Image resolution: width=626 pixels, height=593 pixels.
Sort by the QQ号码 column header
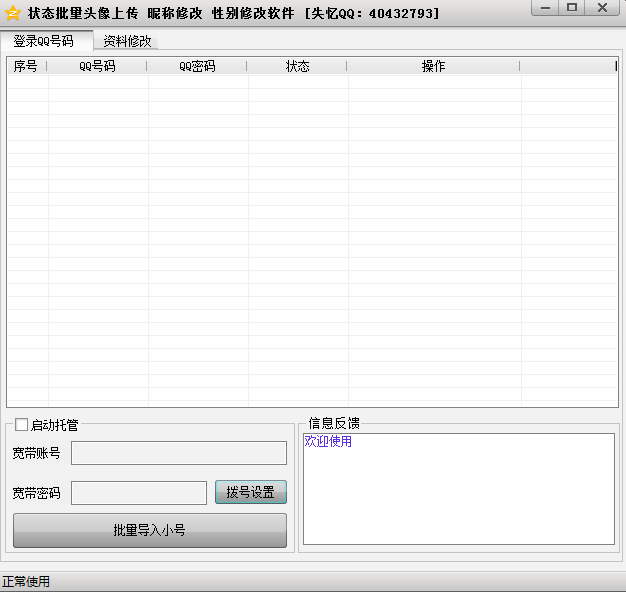[x=97, y=66]
